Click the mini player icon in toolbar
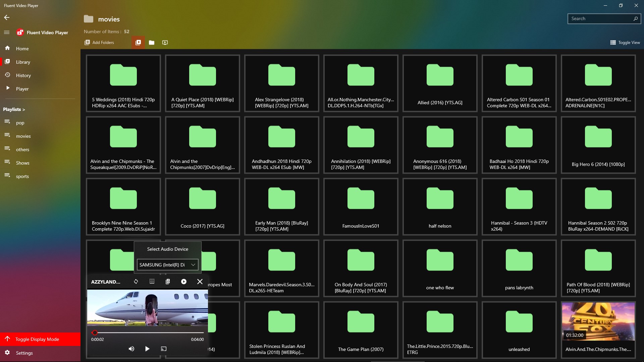The image size is (644, 362). 165,42
